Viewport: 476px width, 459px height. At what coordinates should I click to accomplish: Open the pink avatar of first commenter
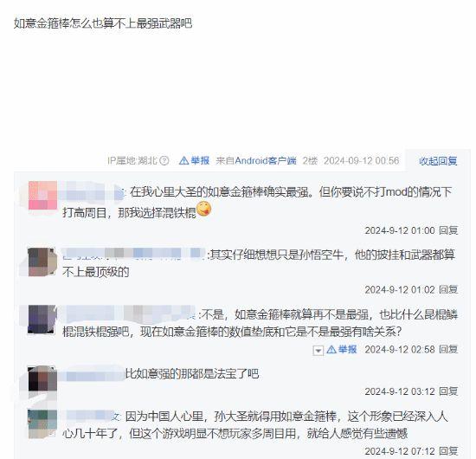point(42,196)
